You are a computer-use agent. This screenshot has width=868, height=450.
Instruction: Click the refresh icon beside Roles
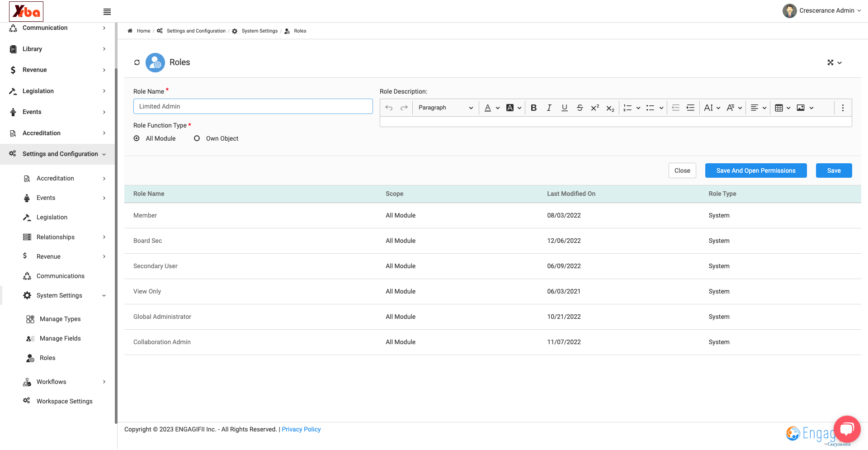click(x=137, y=62)
